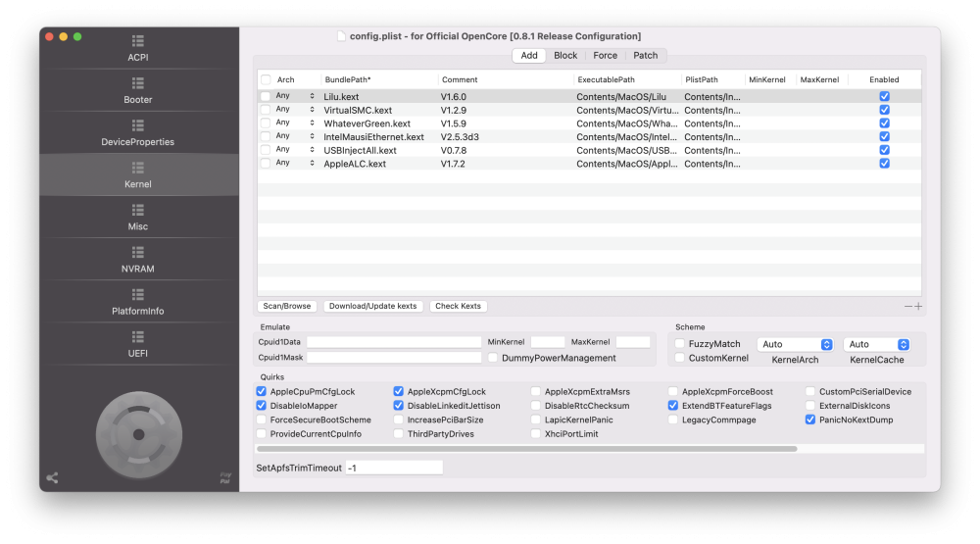Click the PayPal donate icon
Viewport: 980px width, 544px height.
225,477
